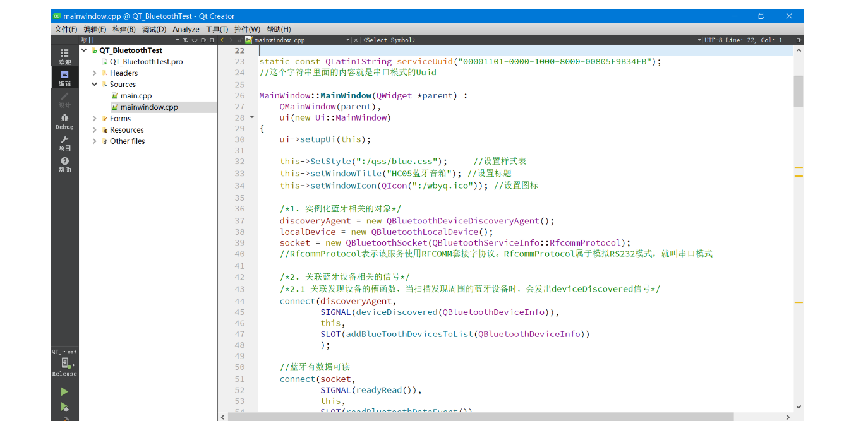Image resolution: width=868 pixels, height=421 pixels.
Task: Run the project with green play button
Action: point(64,392)
